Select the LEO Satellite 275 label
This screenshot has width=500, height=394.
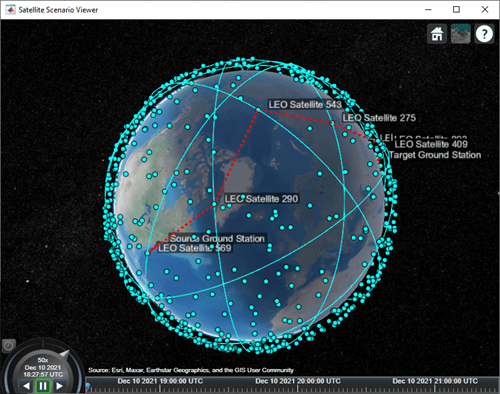tap(379, 118)
